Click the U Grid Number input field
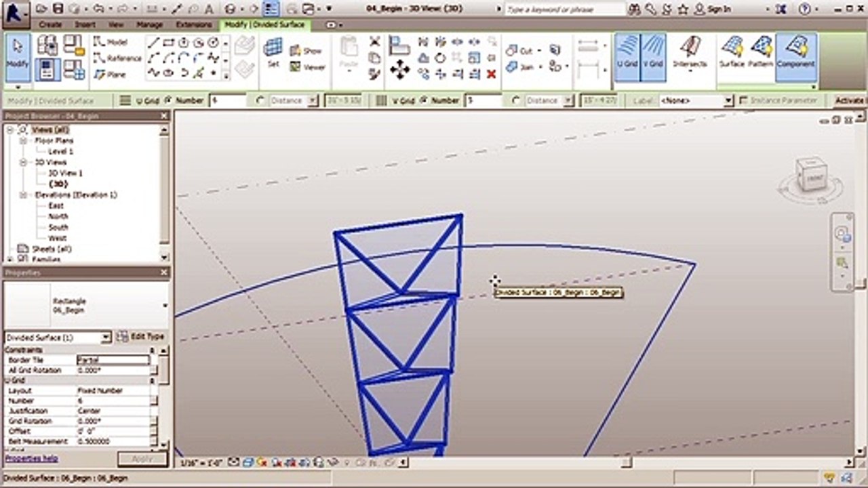The image size is (868, 488). click(227, 100)
